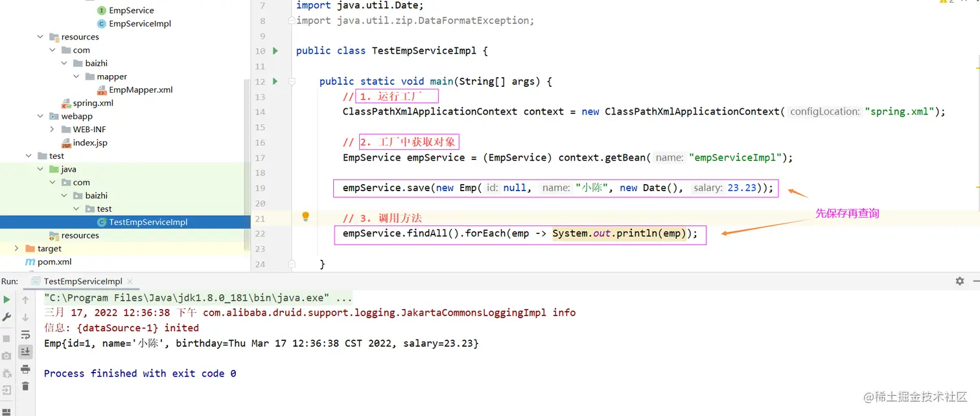Click the camera dump threads icon
This screenshot has height=416, width=980.
pos(6,356)
